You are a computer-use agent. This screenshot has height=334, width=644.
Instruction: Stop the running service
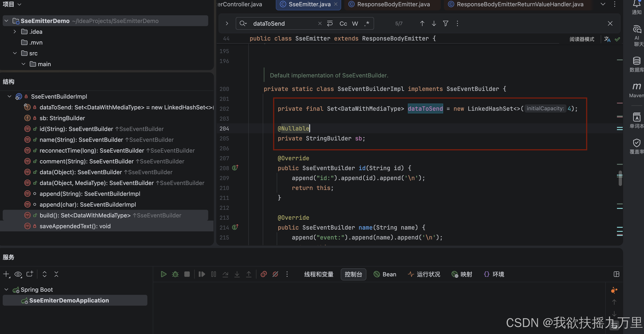click(x=187, y=274)
